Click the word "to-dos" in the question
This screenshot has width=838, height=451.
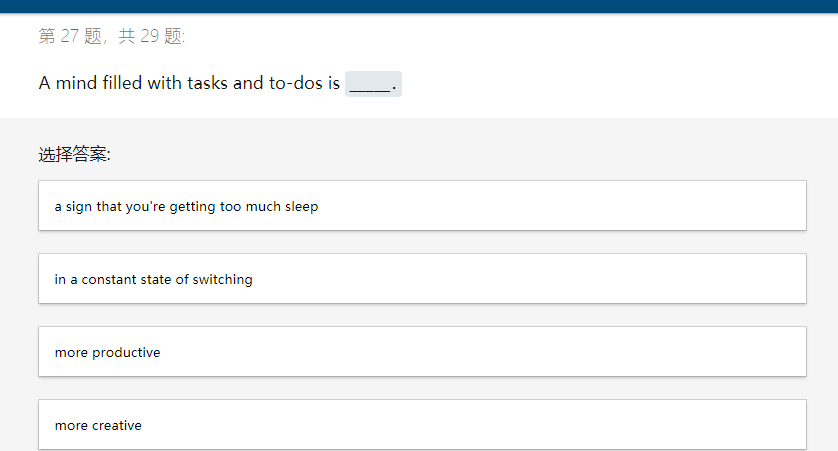(x=296, y=83)
